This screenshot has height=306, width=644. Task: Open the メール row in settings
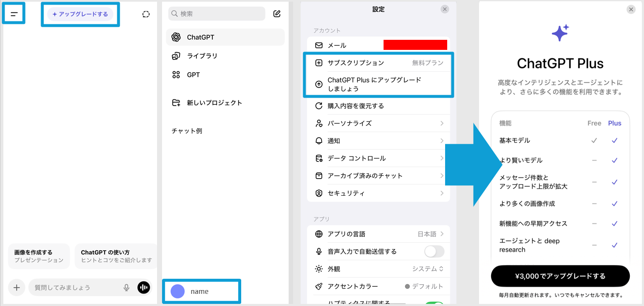coord(379,45)
